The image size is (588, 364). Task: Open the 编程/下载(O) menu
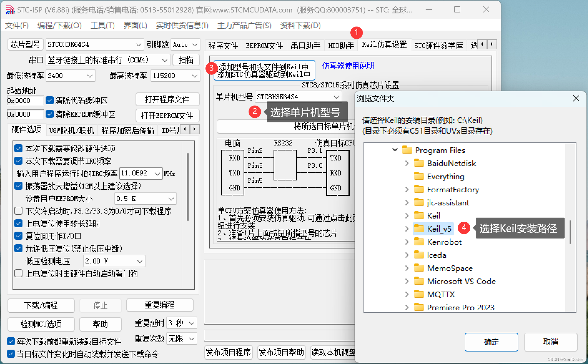59,25
